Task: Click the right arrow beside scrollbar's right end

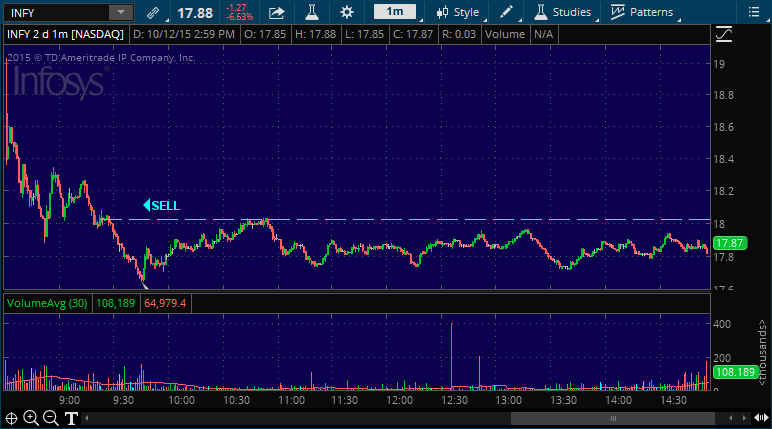Action: [744, 418]
